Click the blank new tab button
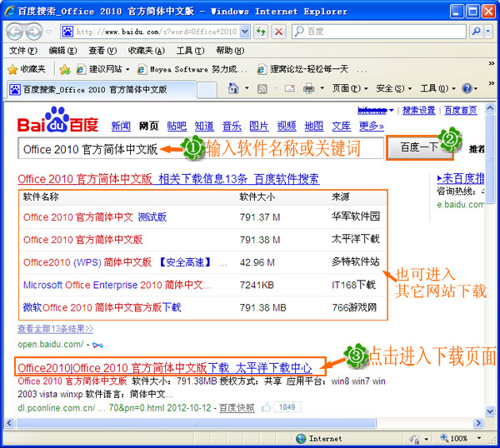Image resolution: width=500 pixels, height=448 pixels. pyautogui.click(x=207, y=90)
